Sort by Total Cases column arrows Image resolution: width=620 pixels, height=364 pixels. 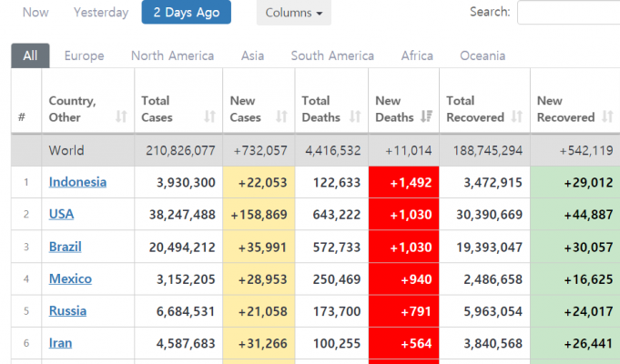[210, 117]
